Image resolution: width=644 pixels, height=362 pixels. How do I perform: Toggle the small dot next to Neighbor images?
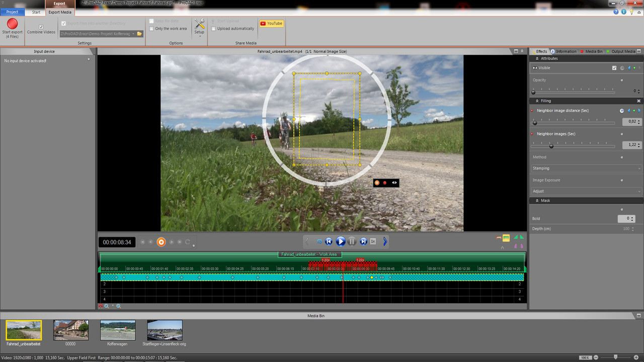(x=622, y=134)
